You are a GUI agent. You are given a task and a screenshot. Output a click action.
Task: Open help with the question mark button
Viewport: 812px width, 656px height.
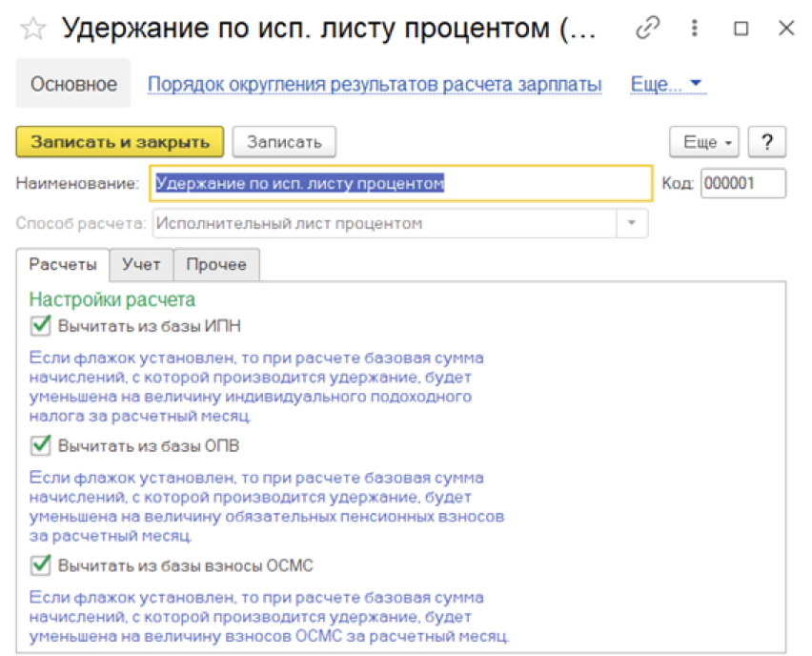coord(767,141)
